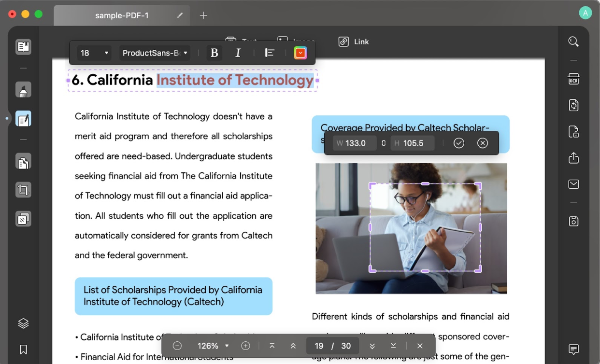This screenshot has height=364, width=600.
Task: Open the font size 18 dropdown
Action: (x=94, y=53)
